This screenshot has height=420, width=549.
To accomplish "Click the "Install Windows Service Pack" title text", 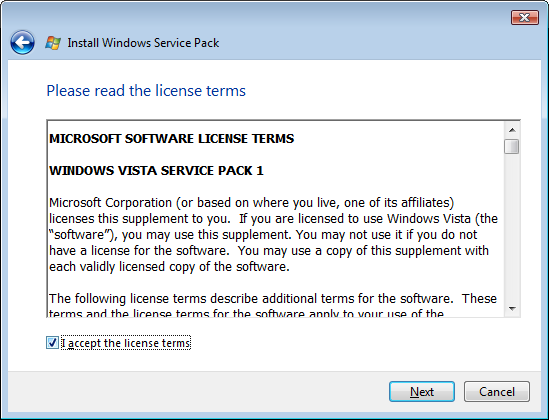I will point(143,43).
